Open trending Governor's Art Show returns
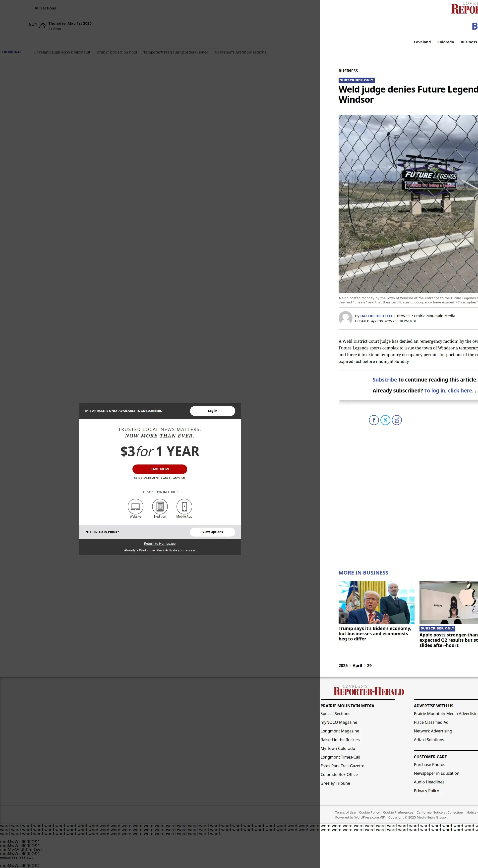This screenshot has width=478, height=868. point(240,52)
